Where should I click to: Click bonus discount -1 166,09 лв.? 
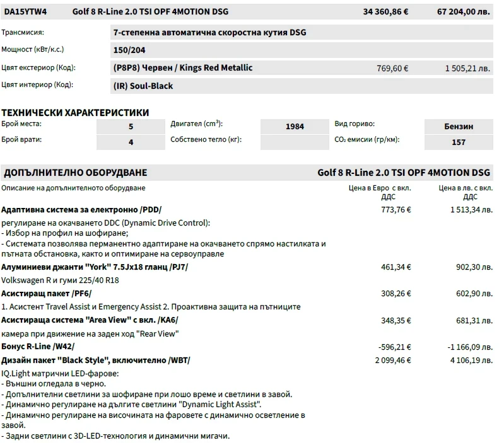pyautogui.click(x=470, y=347)
